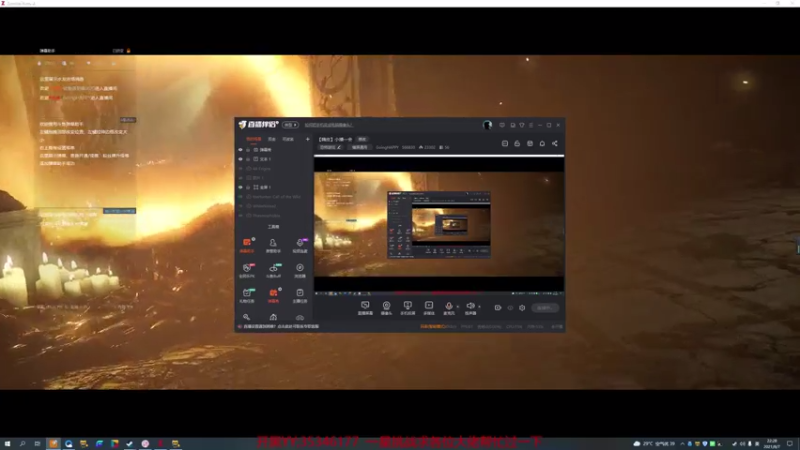This screenshot has height=450, width=800.
Task: Click the nested preview thumbnail in the canvas
Action: 439,224
